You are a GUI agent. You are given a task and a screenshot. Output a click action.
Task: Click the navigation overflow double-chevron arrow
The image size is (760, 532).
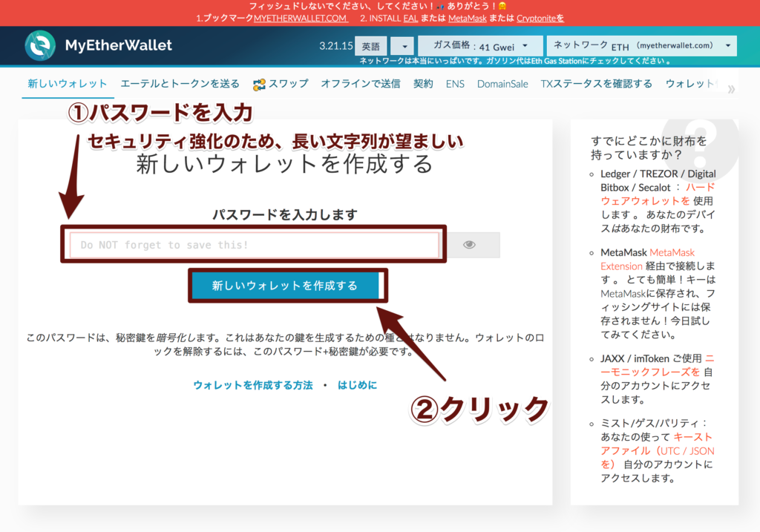[731, 89]
